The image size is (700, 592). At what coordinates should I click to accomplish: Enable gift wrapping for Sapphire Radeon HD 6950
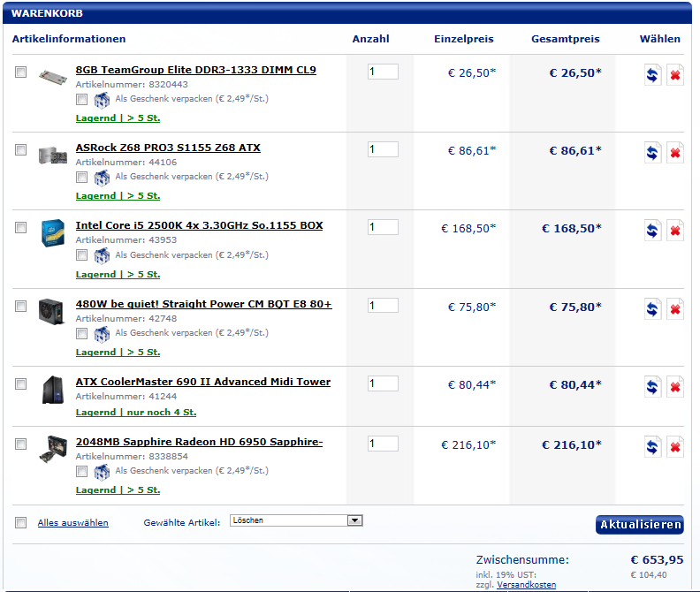81,471
